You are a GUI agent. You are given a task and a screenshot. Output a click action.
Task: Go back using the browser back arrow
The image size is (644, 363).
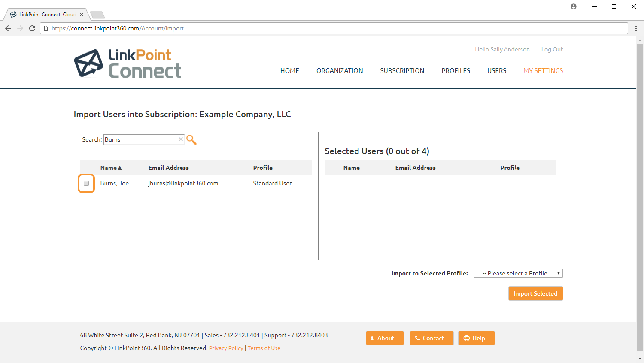pos(8,28)
